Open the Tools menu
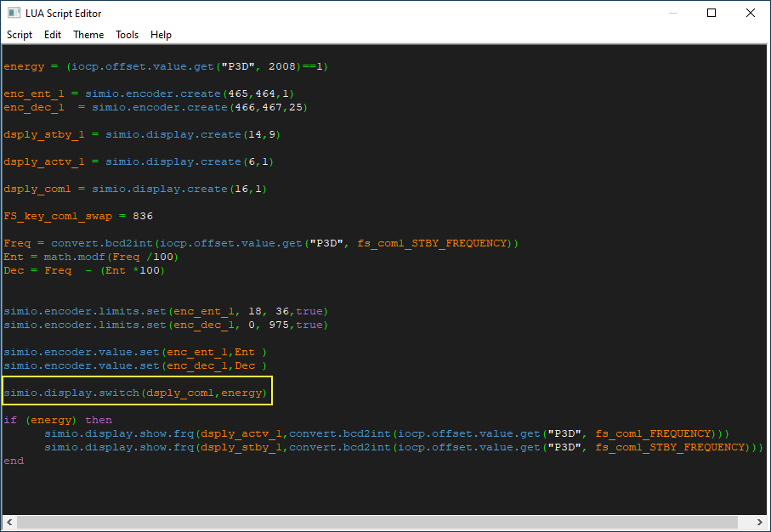 pyautogui.click(x=127, y=35)
